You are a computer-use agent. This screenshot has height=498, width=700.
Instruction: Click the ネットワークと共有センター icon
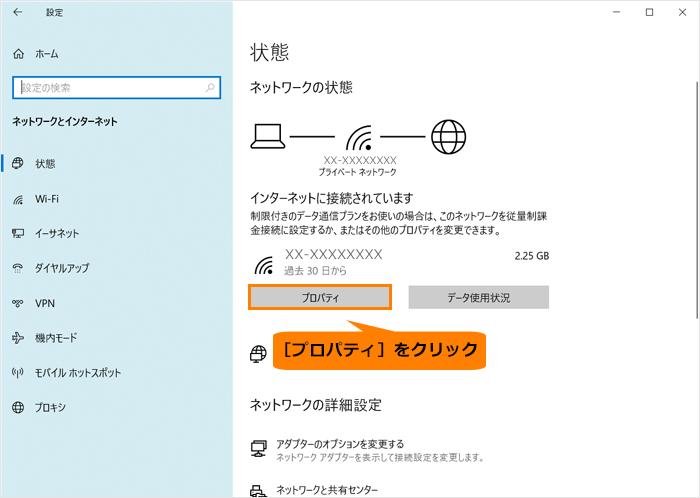click(259, 491)
